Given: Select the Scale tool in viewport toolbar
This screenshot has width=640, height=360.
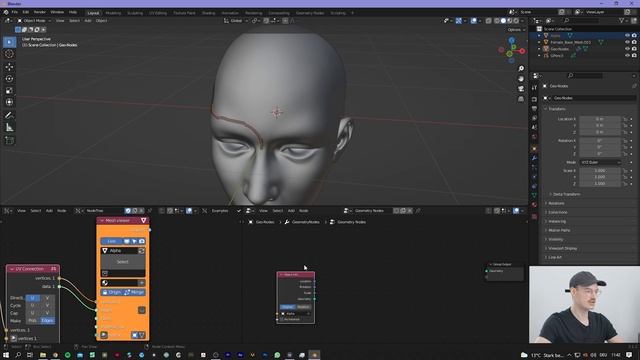Looking at the screenshot, I should [9, 90].
